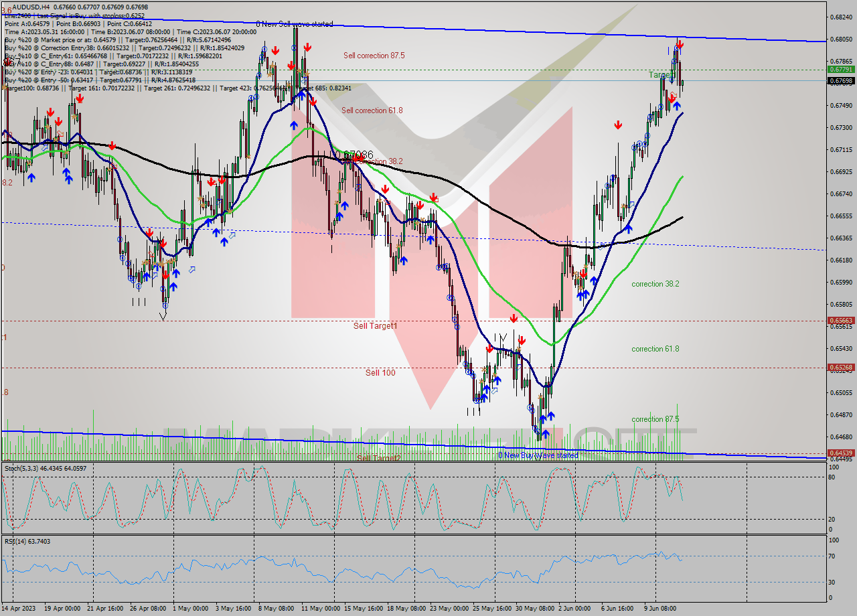Click the '26 Apr 08:00' time axis label
Screen dimensions: 857x616
(x=147, y=609)
